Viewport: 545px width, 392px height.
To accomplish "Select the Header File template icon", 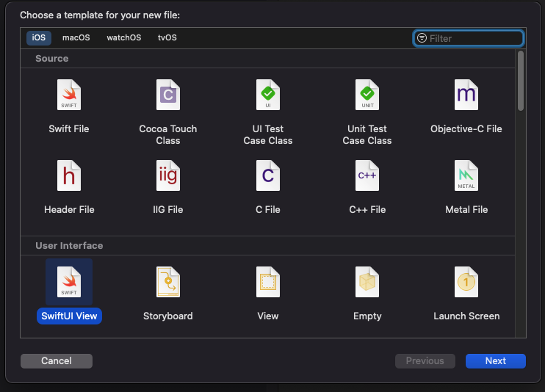I will pos(69,175).
